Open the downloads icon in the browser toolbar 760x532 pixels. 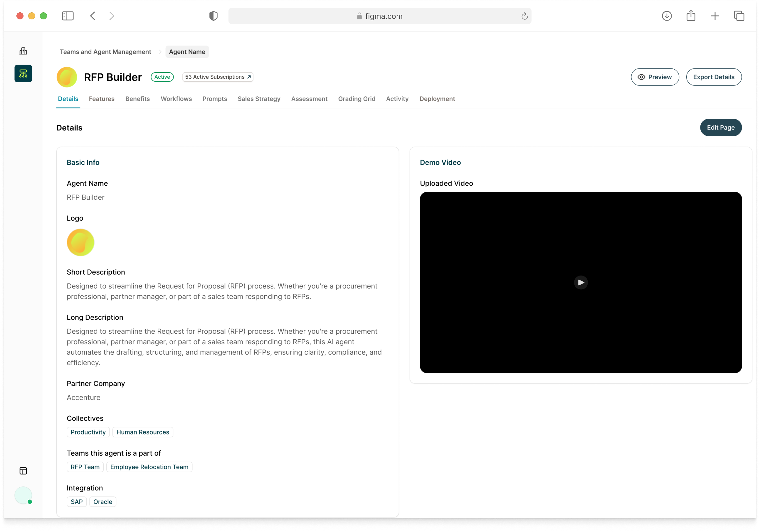tap(667, 16)
